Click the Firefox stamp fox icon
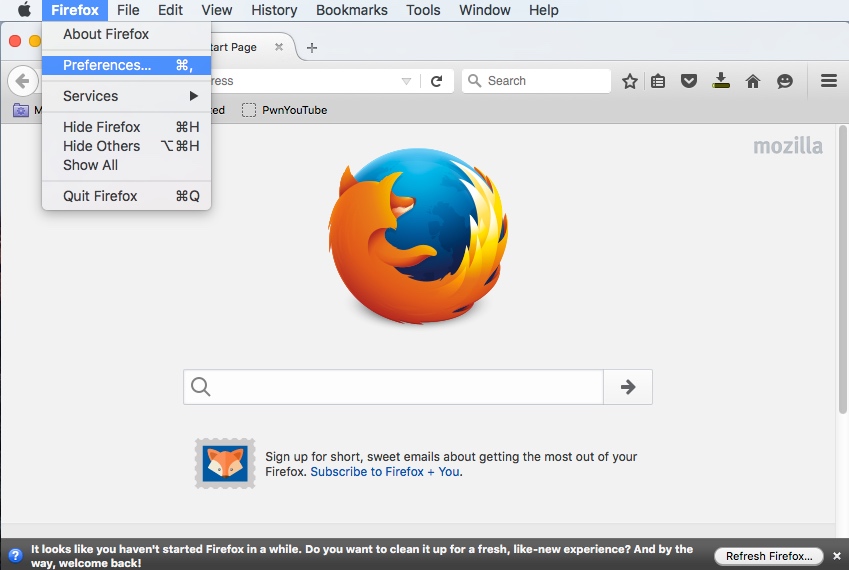Viewport: 849px width, 570px height. (225, 463)
